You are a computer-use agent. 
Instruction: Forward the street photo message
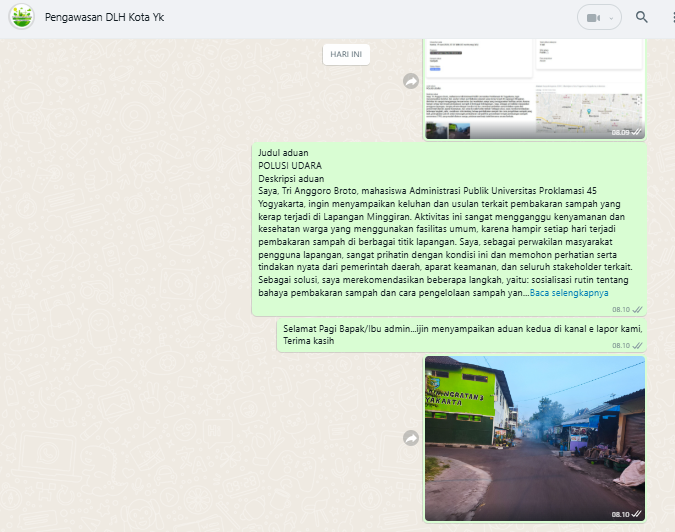tap(410, 438)
